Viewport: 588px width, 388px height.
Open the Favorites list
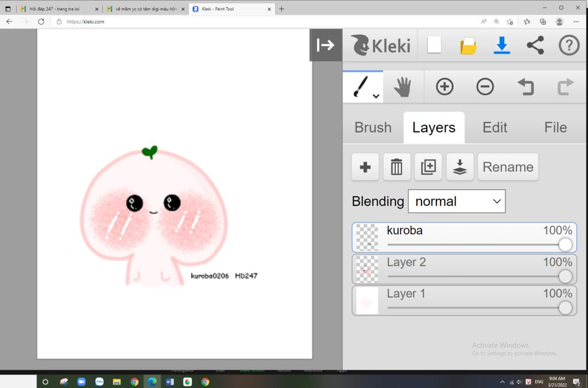coord(527,22)
